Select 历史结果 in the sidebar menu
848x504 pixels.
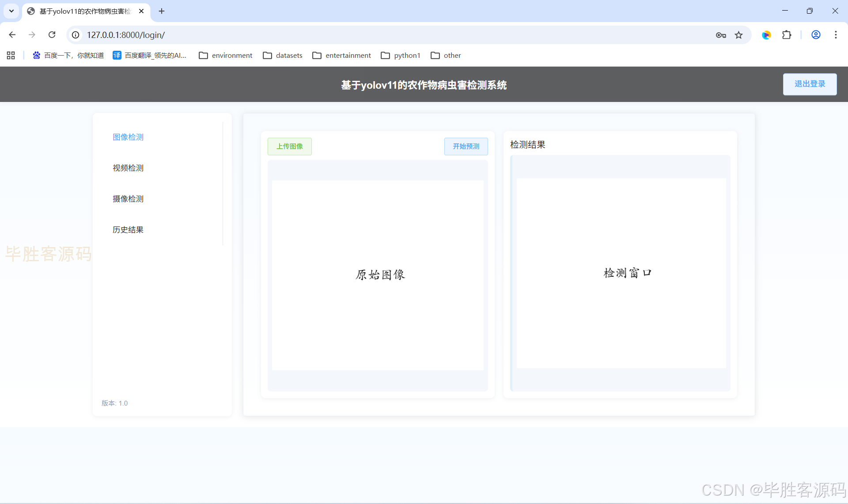click(128, 229)
